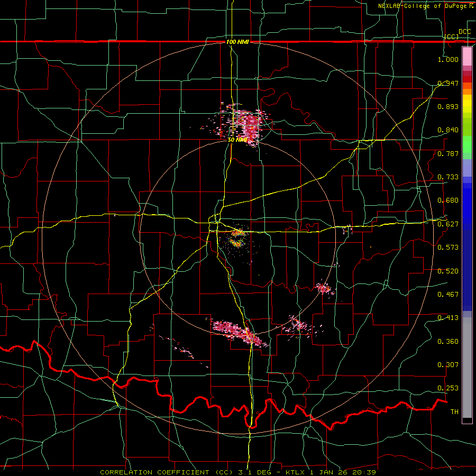Viewport: 476px width, 476px height.
Task: Click the 0.840 scale value
Action: (448, 130)
